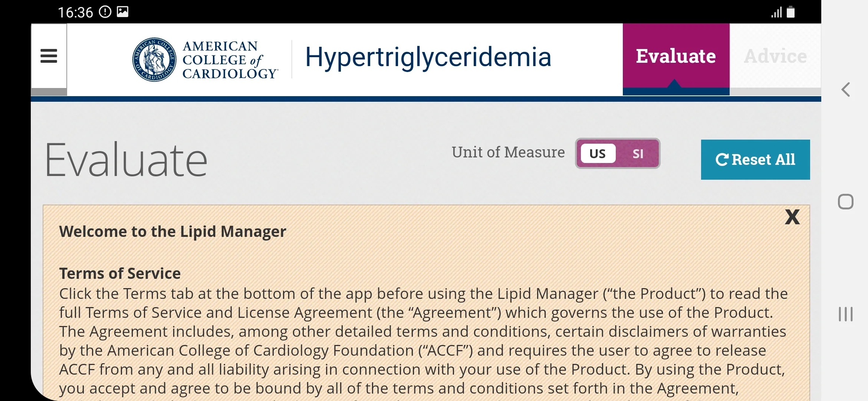This screenshot has width=868, height=401.
Task: Collapse the Welcome to Lipid Manager notice
Action: click(x=792, y=217)
